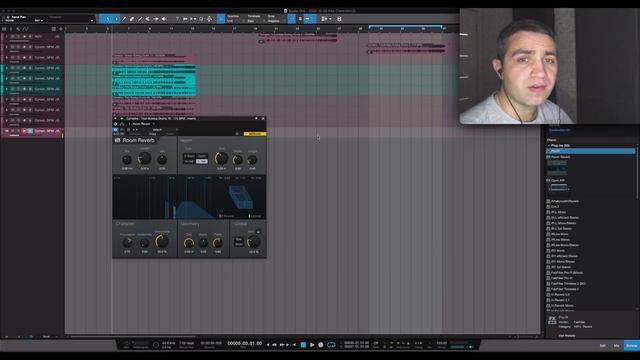Select the Range tool in the toolbar

(116, 19)
